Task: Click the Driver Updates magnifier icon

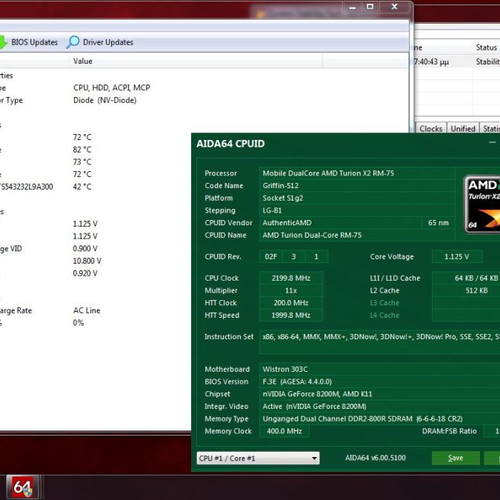Action: click(x=73, y=42)
